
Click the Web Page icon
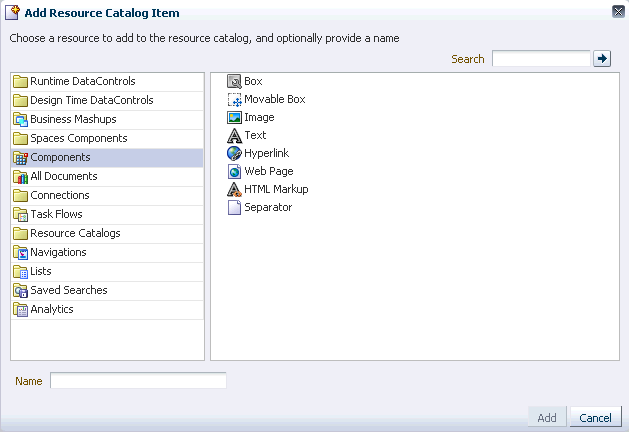click(234, 171)
